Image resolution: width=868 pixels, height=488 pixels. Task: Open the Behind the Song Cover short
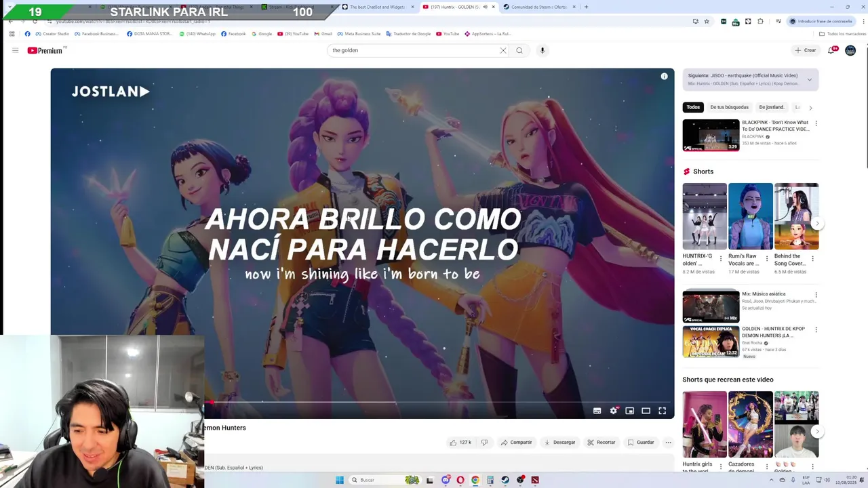click(796, 216)
